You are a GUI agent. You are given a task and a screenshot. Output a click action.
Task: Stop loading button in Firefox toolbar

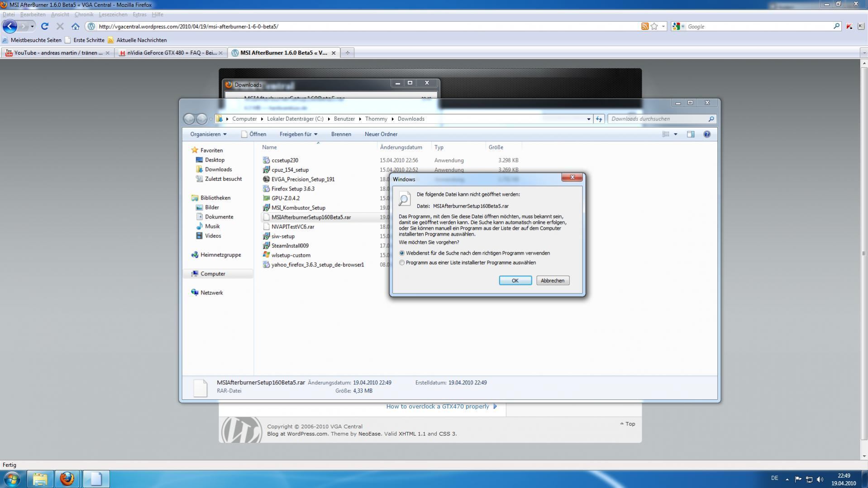[x=60, y=26]
